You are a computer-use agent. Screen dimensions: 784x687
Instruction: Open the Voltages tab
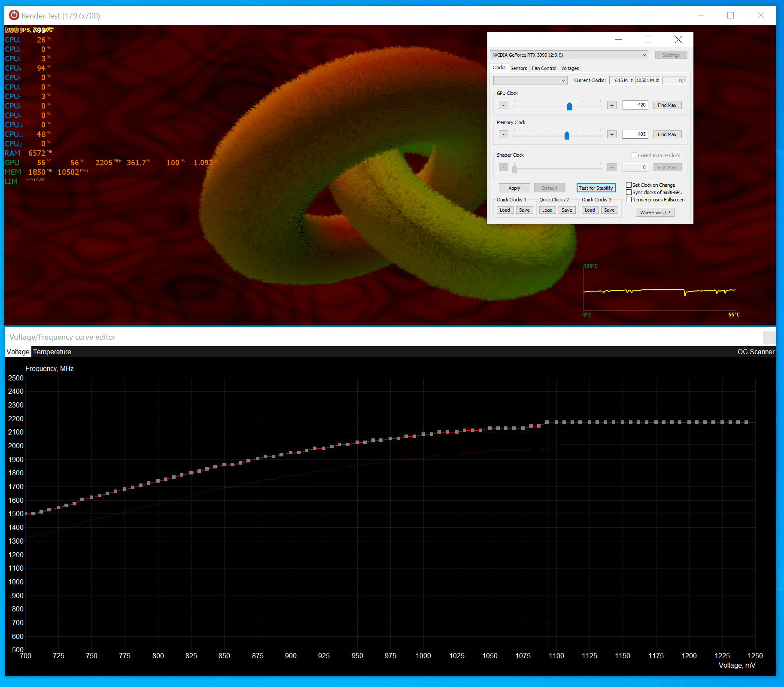coord(570,68)
